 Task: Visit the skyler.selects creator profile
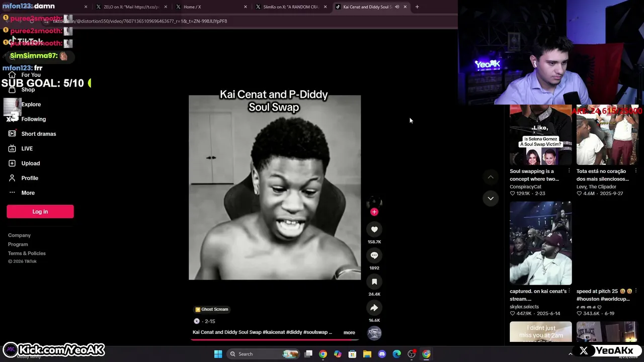524,307
